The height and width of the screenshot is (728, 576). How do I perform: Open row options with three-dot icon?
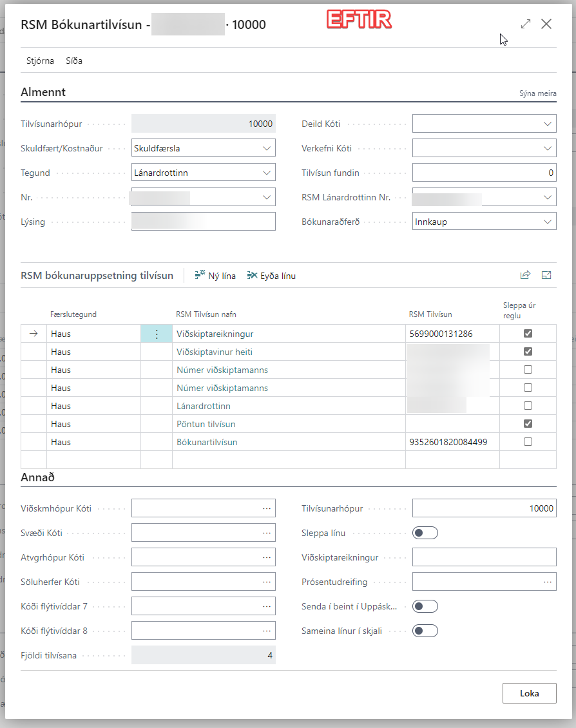156,334
